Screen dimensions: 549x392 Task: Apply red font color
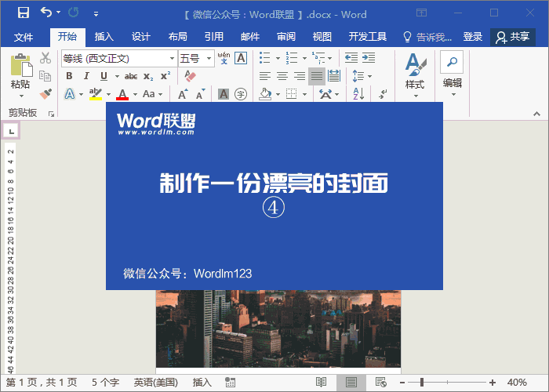tap(122, 94)
